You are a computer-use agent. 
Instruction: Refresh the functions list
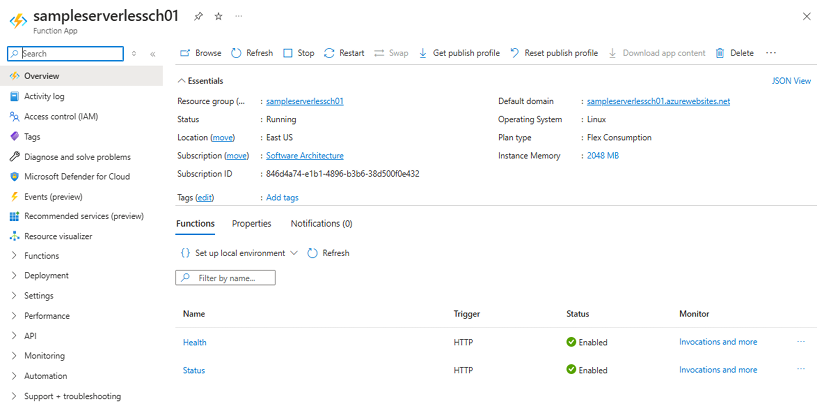coord(329,253)
